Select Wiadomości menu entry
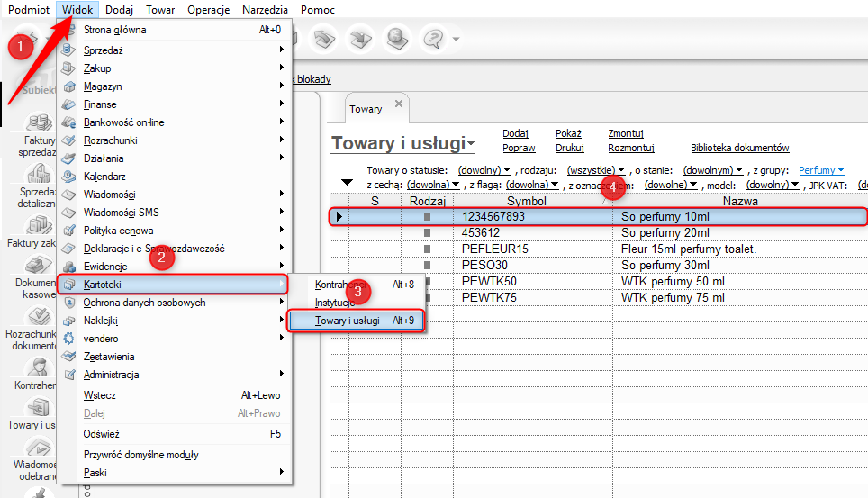Image resolution: width=868 pixels, height=498 pixels. click(175, 195)
